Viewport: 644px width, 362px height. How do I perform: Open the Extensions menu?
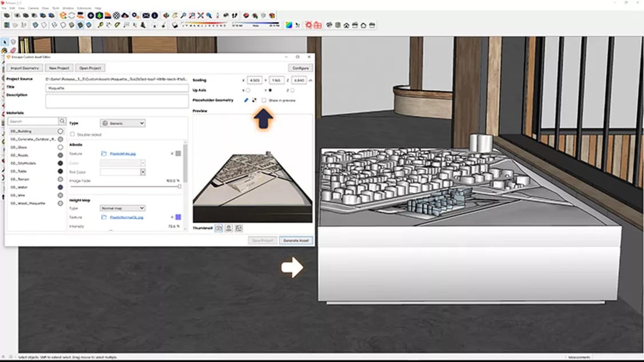pos(84,8)
